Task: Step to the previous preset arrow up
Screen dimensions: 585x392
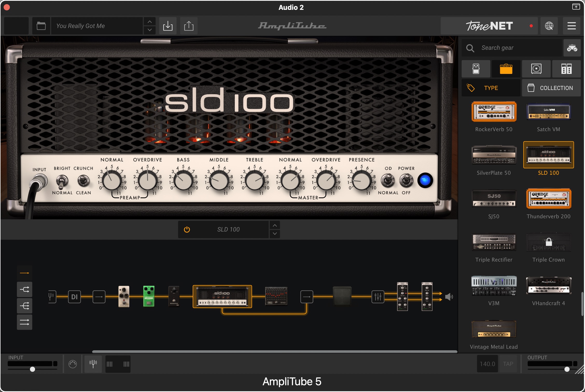Action: coord(150,22)
